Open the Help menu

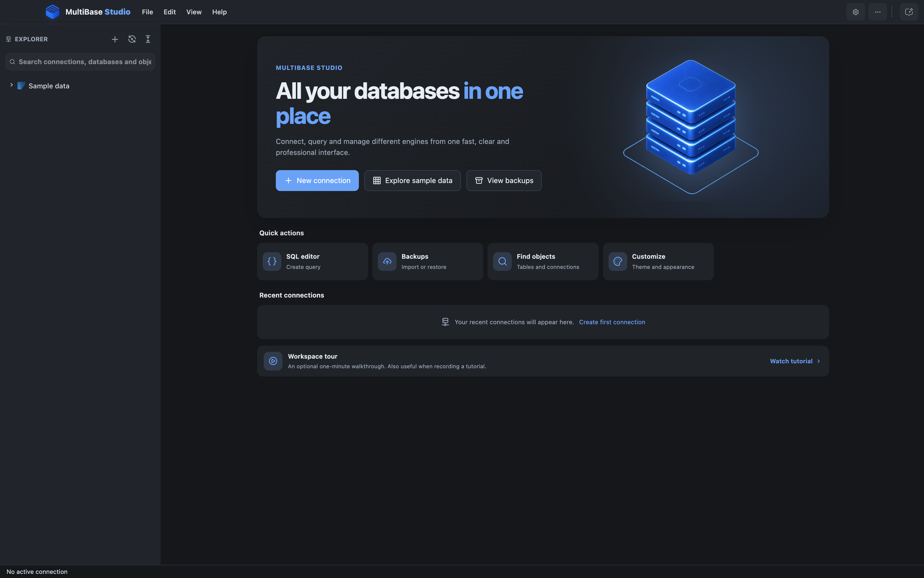(219, 12)
